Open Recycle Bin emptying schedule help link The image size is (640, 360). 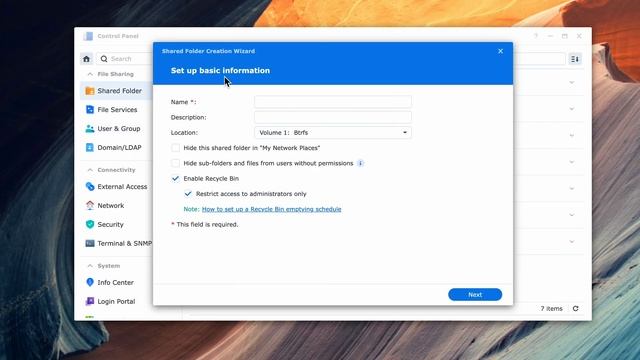coord(271,209)
